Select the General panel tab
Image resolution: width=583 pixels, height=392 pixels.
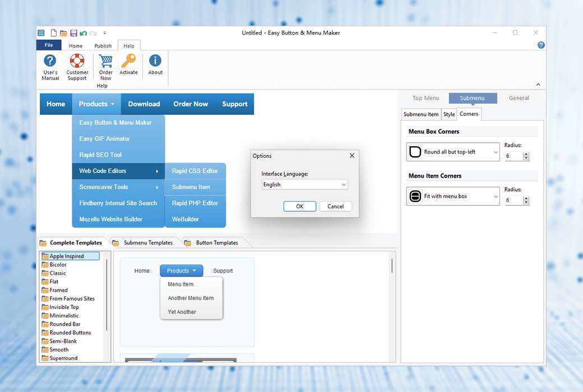519,98
